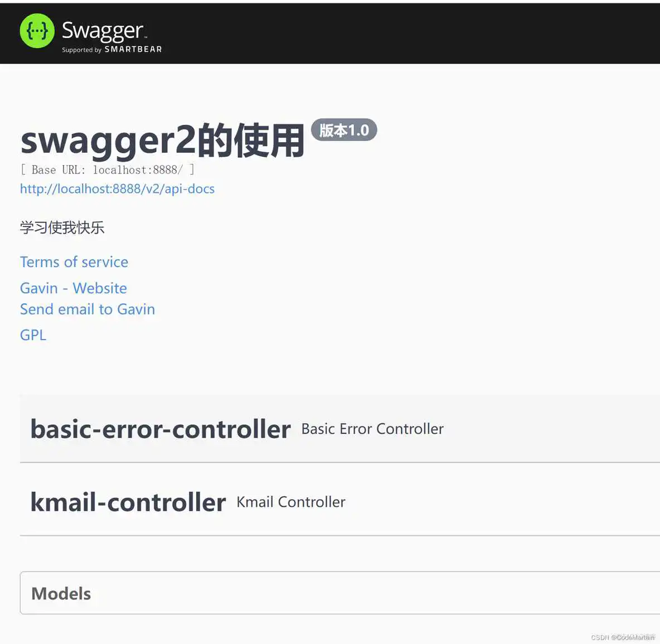Select the 学习使我快乐 description text
This screenshot has height=644, width=660.
tap(62, 227)
